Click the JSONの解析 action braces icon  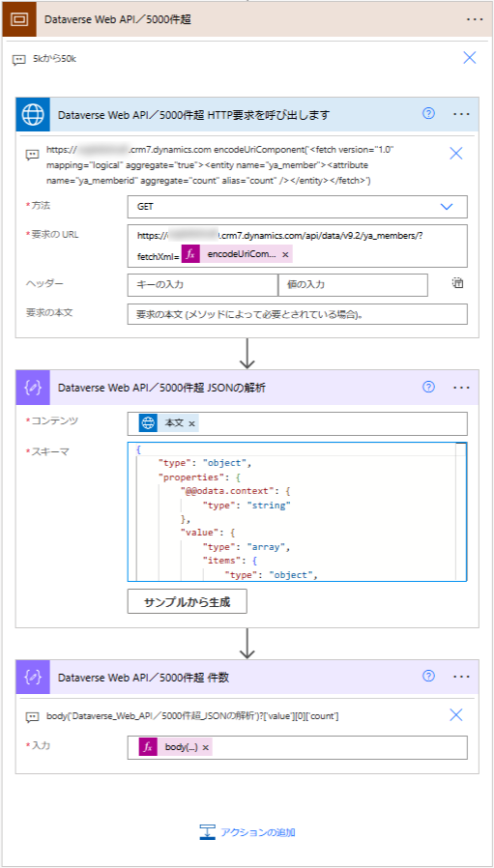33,388
